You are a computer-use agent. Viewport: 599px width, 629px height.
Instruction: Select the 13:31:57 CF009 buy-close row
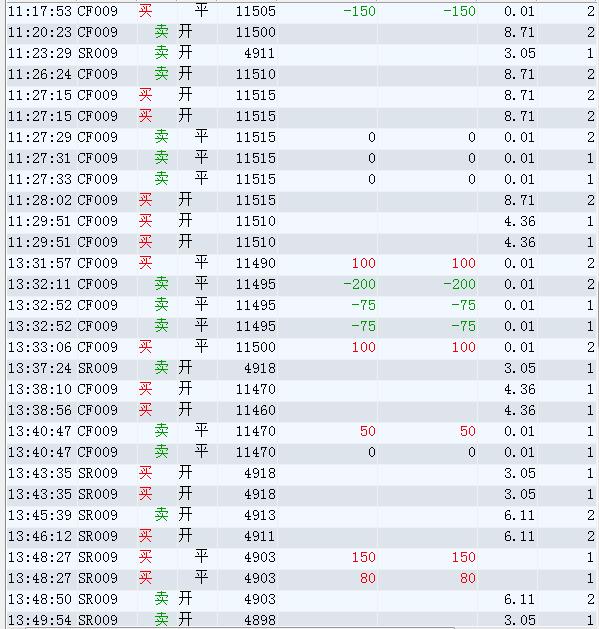301,263
